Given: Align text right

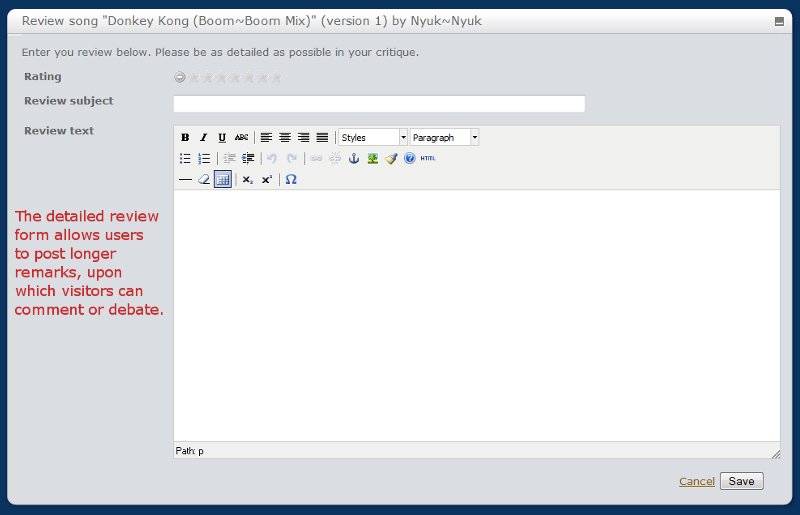Looking at the screenshot, I should tap(304, 137).
